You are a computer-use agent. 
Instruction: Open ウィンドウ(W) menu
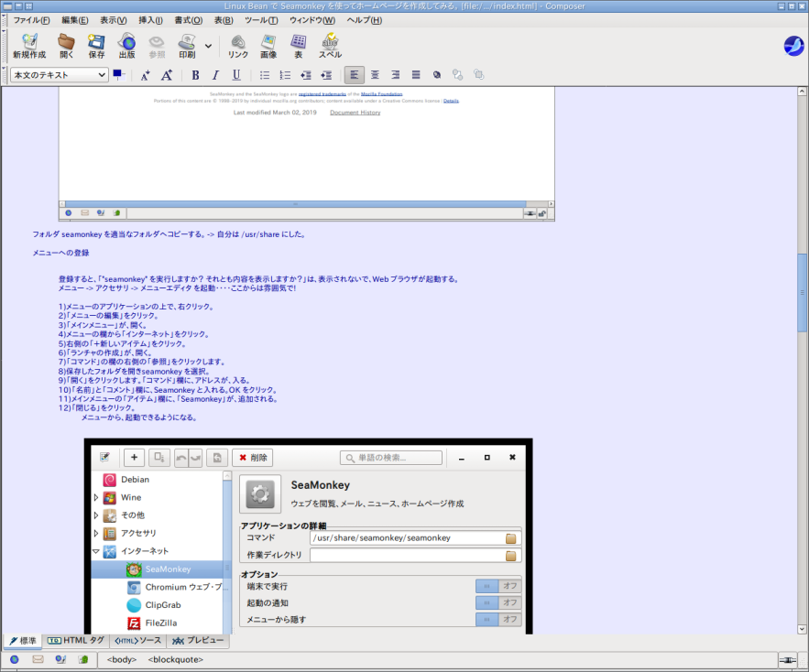tap(312, 20)
